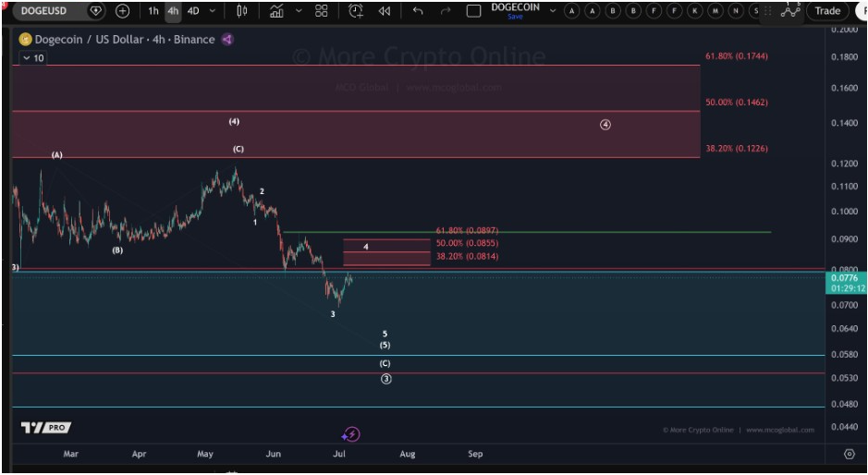Switch to the K quick layout circle
Image resolution: width=868 pixels, height=475 pixels.
point(694,10)
